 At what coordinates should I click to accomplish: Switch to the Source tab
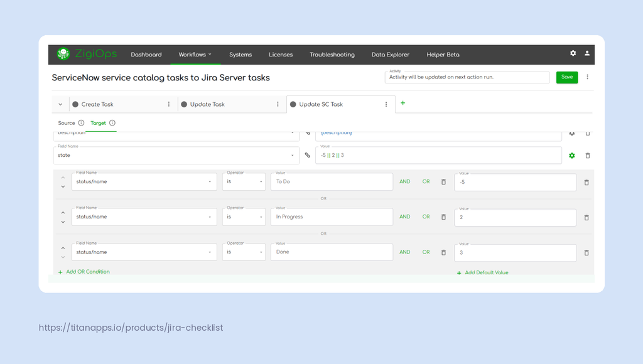67,123
